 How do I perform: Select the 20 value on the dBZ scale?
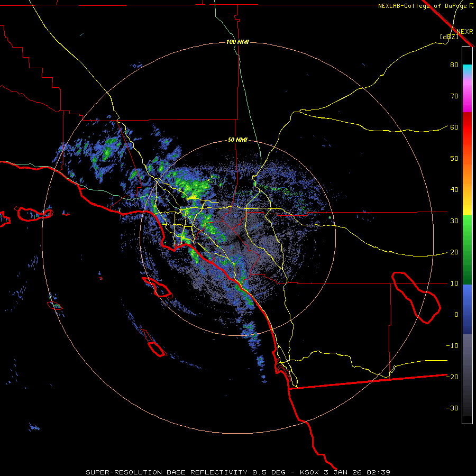pos(454,252)
